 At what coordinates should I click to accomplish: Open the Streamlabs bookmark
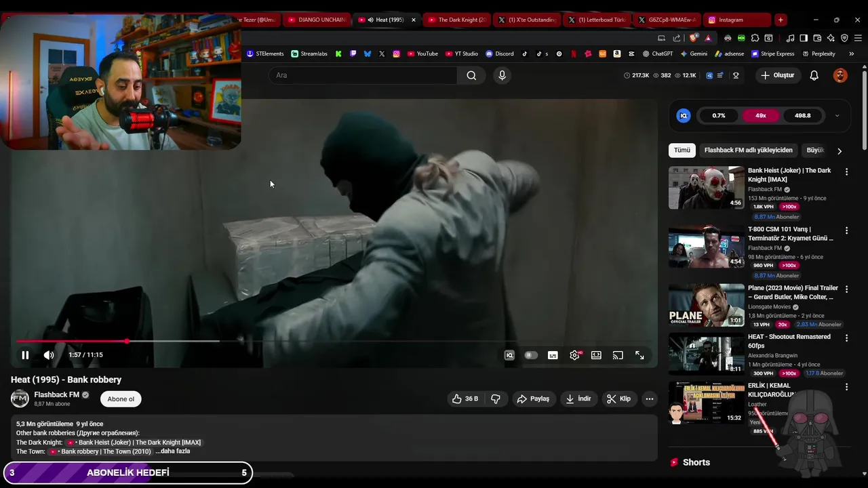[x=309, y=54]
